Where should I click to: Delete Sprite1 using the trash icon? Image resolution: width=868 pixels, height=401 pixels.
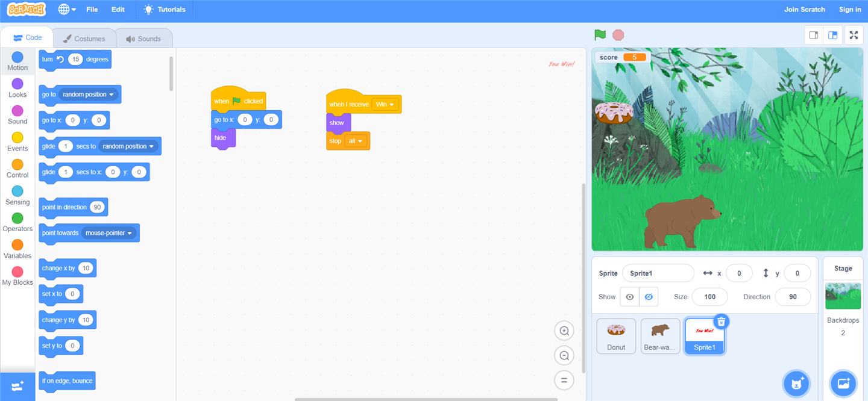click(x=721, y=322)
